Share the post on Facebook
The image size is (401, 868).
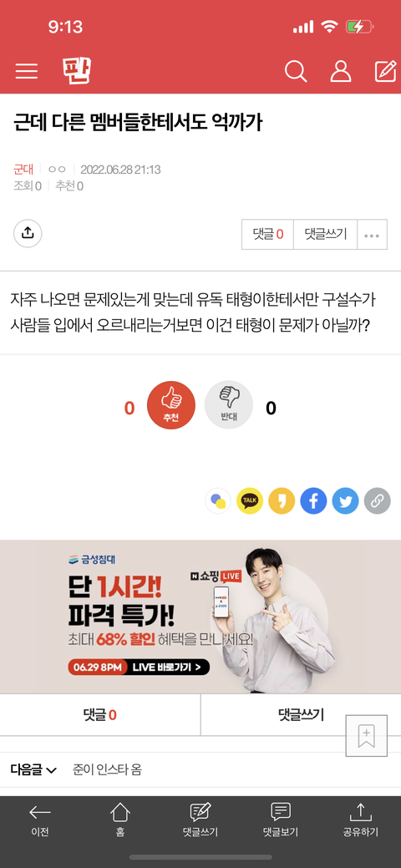(x=313, y=501)
